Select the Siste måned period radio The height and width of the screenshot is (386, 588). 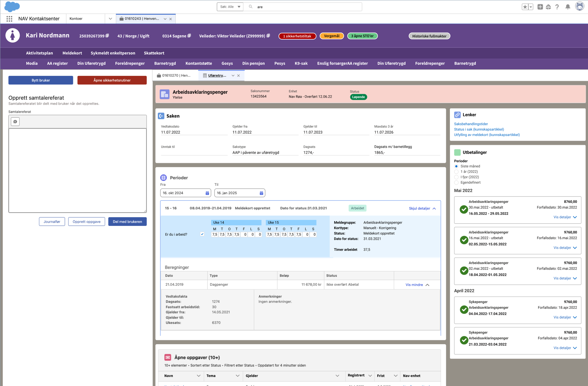[456, 166]
